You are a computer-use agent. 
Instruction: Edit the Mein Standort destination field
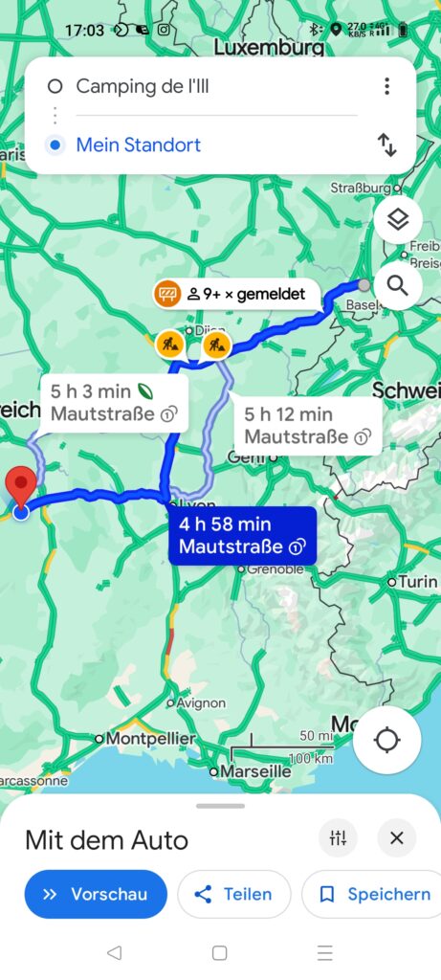[x=216, y=145]
